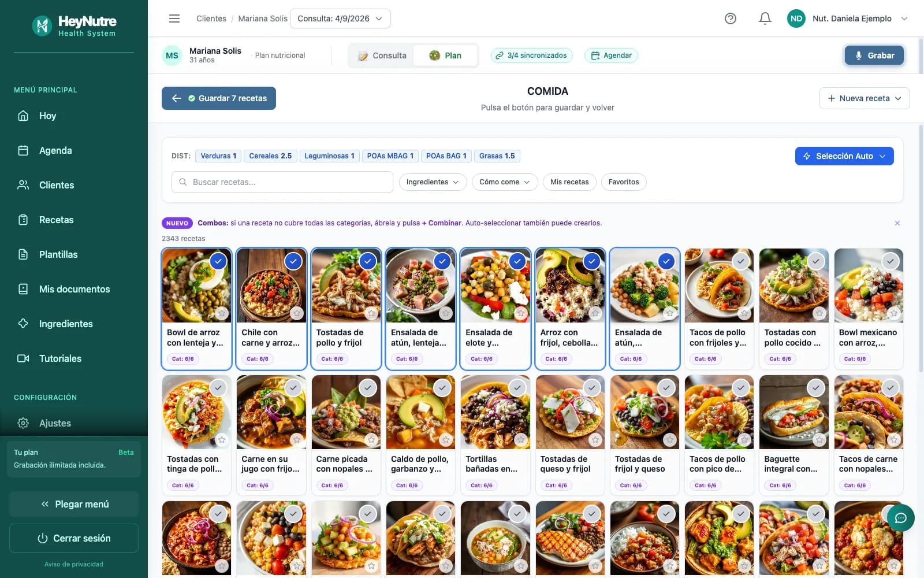Go to Hoy in the sidebar

[74, 116]
